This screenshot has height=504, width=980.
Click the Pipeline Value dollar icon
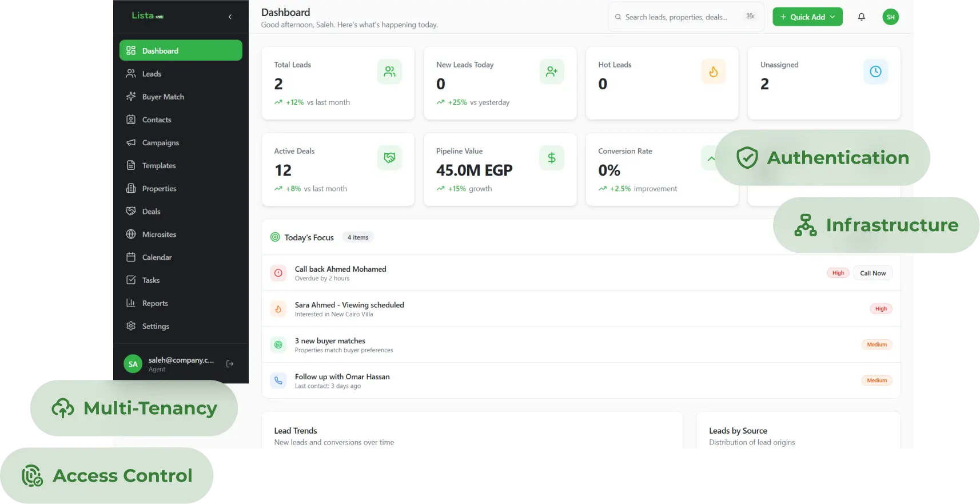tap(551, 158)
